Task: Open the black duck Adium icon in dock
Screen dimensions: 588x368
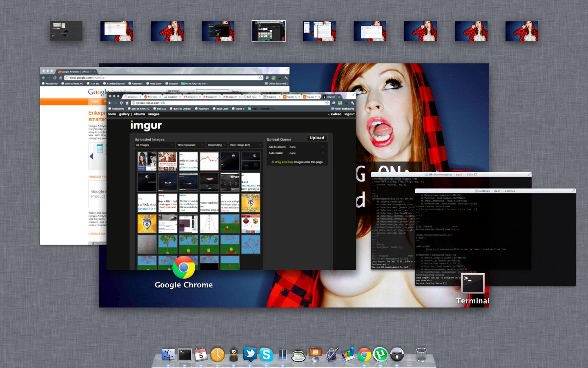Action: (234, 354)
